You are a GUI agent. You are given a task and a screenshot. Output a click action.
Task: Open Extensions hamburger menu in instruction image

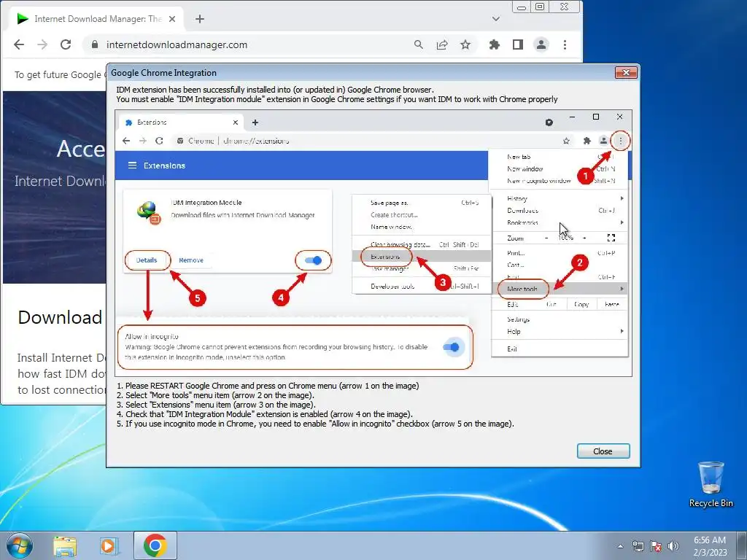coord(133,166)
